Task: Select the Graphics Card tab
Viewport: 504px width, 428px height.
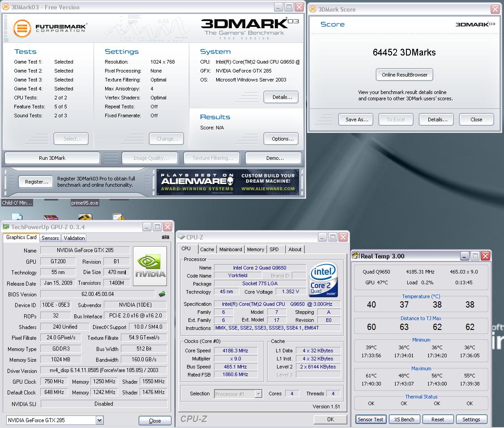Action: point(21,237)
